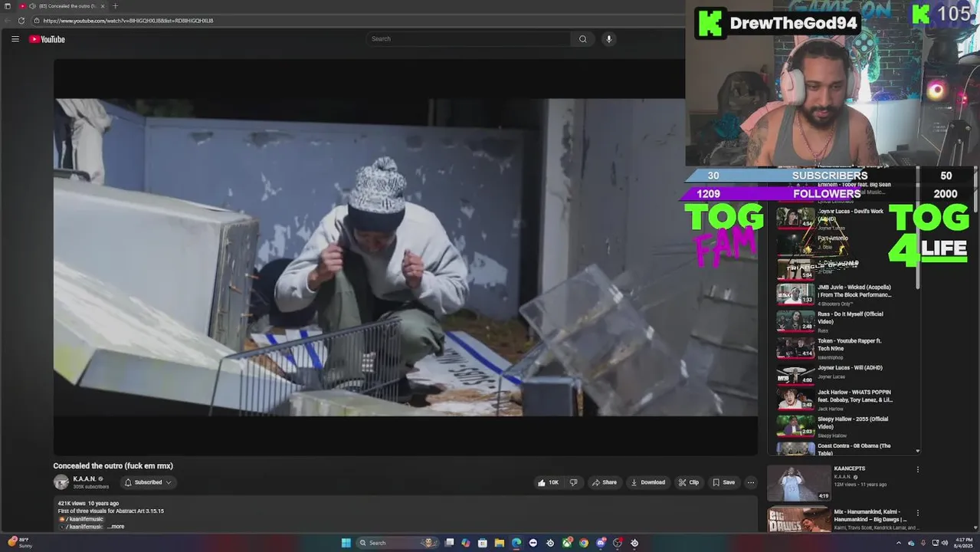Click the Windows taskbar search box
The image size is (980, 552).
[x=398, y=543]
